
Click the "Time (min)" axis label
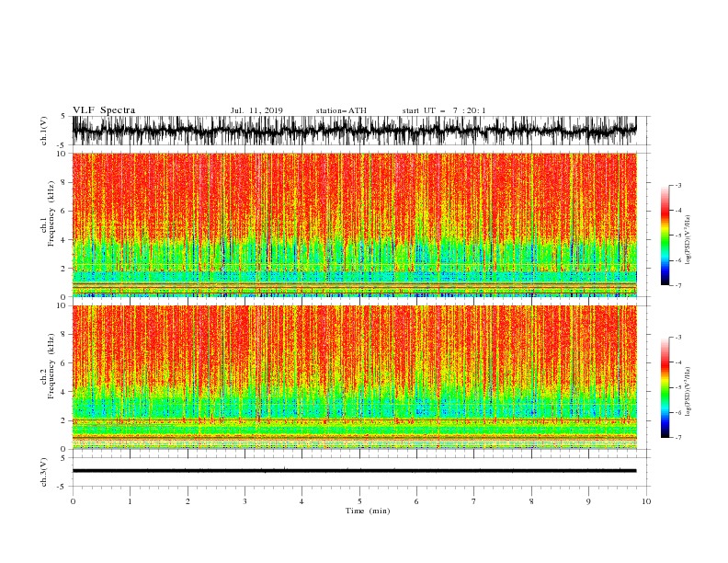tap(368, 511)
